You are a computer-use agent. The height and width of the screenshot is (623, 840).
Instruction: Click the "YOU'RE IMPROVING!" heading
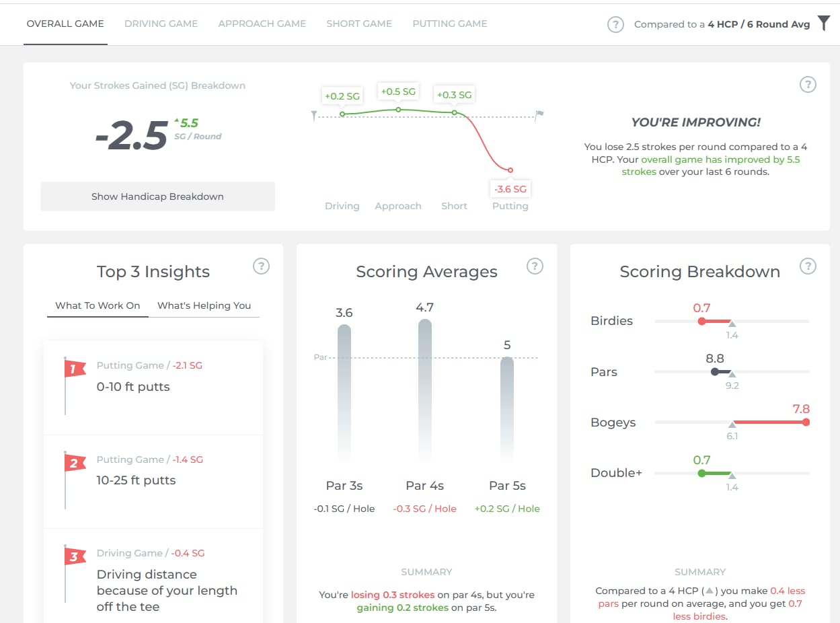pos(696,122)
